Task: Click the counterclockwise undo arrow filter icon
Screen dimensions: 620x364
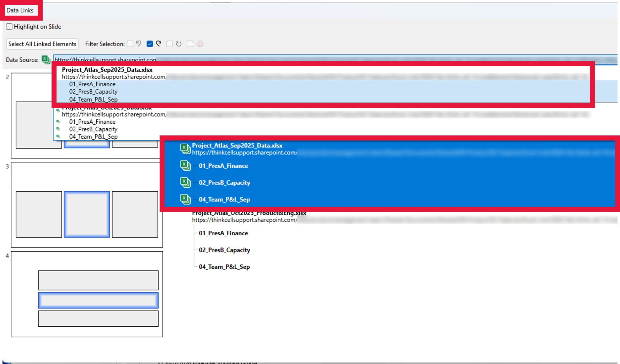Action: 139,44
